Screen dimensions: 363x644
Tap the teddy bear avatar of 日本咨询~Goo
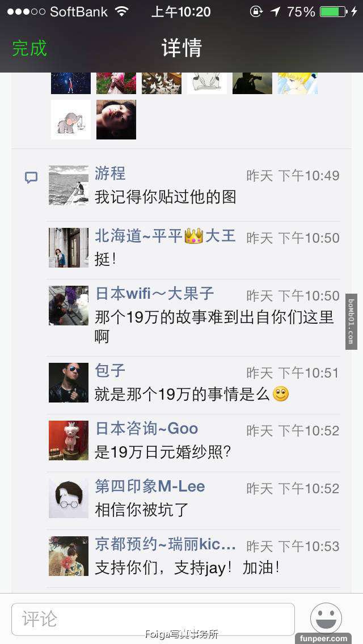69,440
